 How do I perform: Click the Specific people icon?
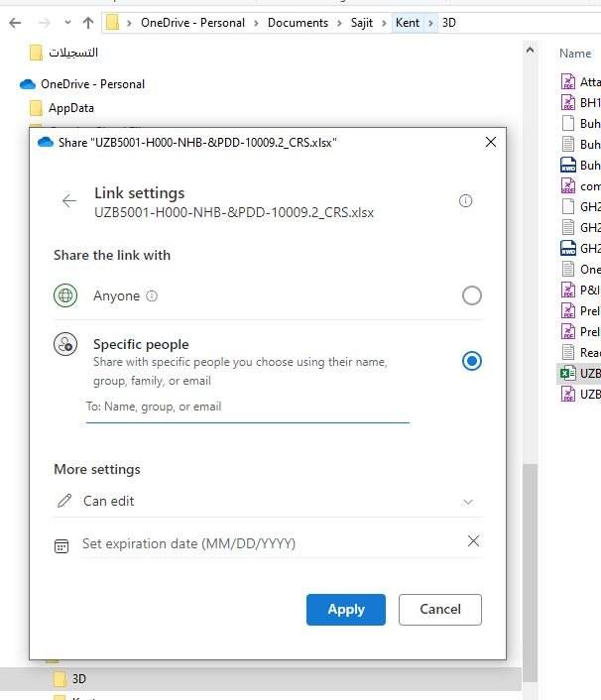(x=65, y=344)
